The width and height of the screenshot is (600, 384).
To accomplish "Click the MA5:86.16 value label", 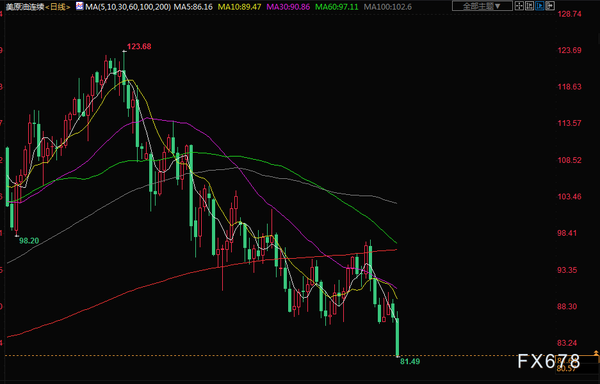I will [x=192, y=7].
